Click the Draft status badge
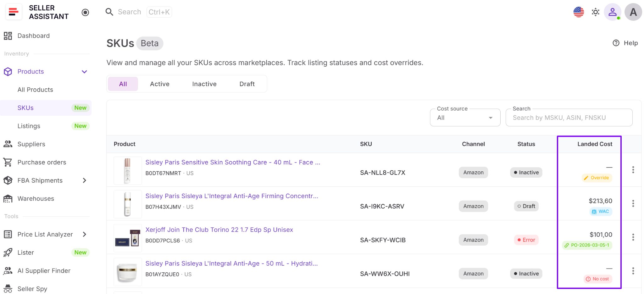The height and width of the screenshot is (294, 644). 526,206
